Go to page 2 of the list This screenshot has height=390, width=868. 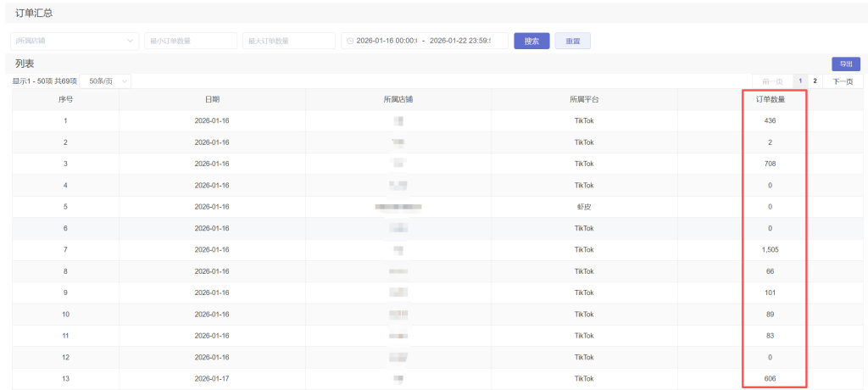pos(815,81)
